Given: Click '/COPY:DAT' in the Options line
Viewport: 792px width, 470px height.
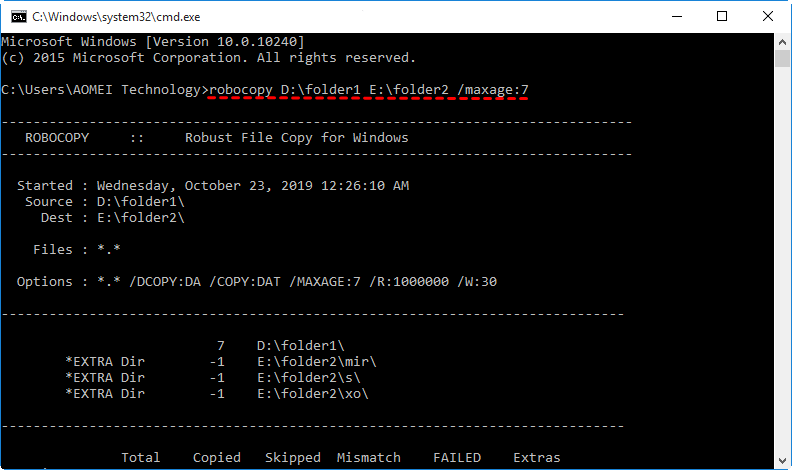Looking at the screenshot, I should pyautogui.click(x=244, y=282).
